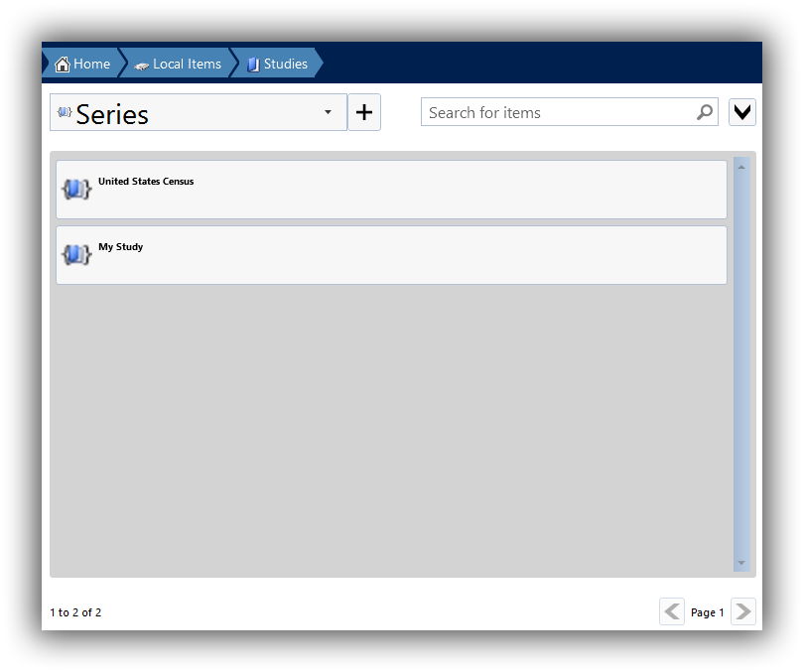Click the small Series icon in selector

(x=65, y=112)
